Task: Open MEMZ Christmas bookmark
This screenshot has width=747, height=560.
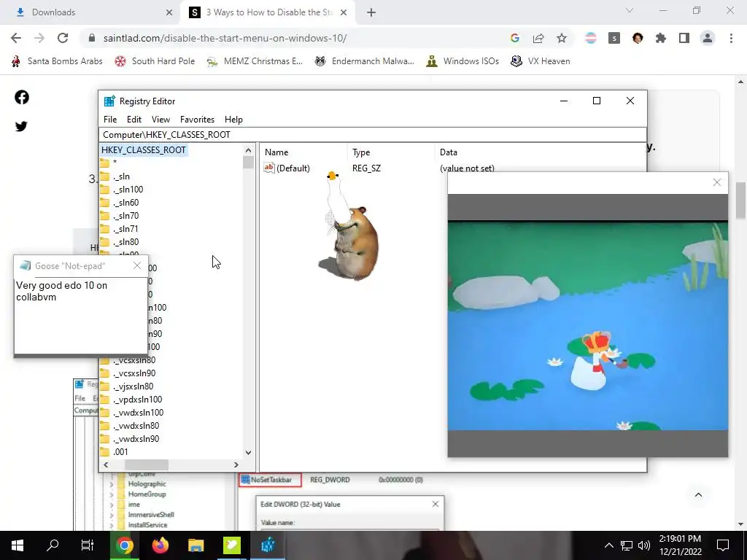Action: 255,61
